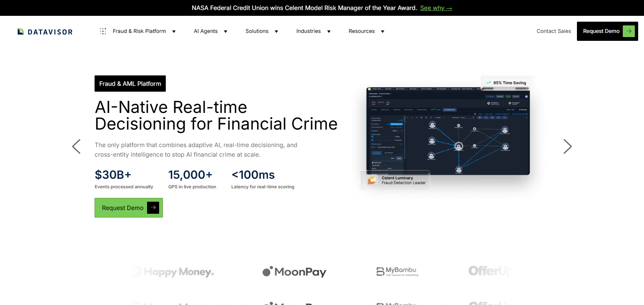Click the Contact Sales link
Screen dimensions: 644x305
[554, 31]
